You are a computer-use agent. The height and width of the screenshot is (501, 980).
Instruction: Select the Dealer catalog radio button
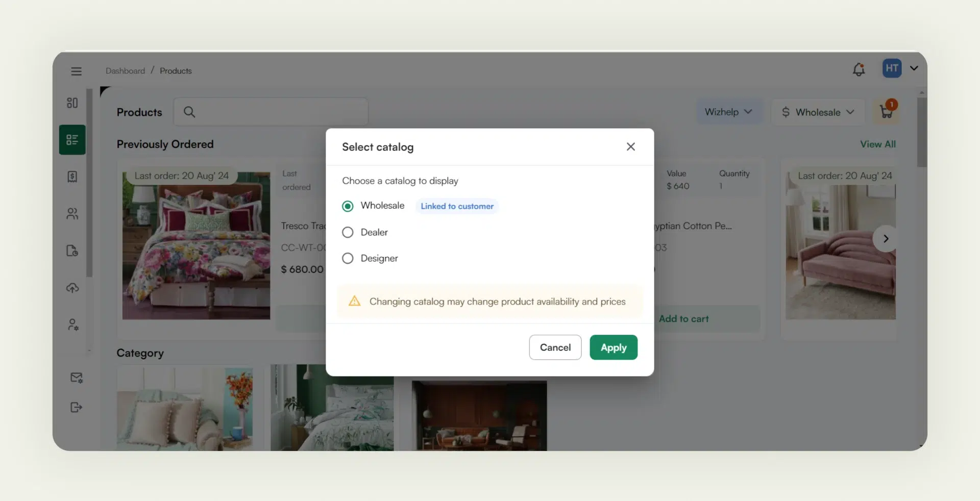(348, 232)
